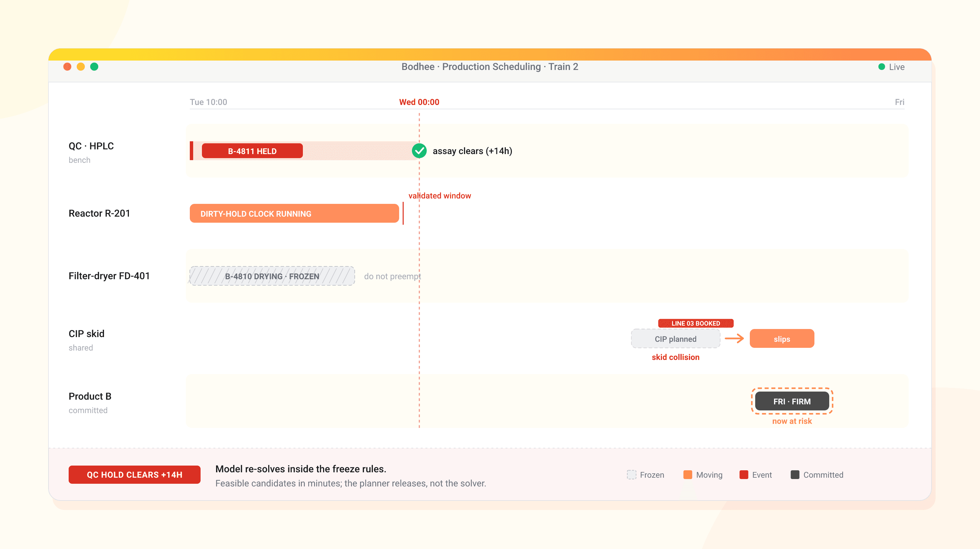The width and height of the screenshot is (980, 549).
Task: Select the FRI · FIRM committed block
Action: 792,401
